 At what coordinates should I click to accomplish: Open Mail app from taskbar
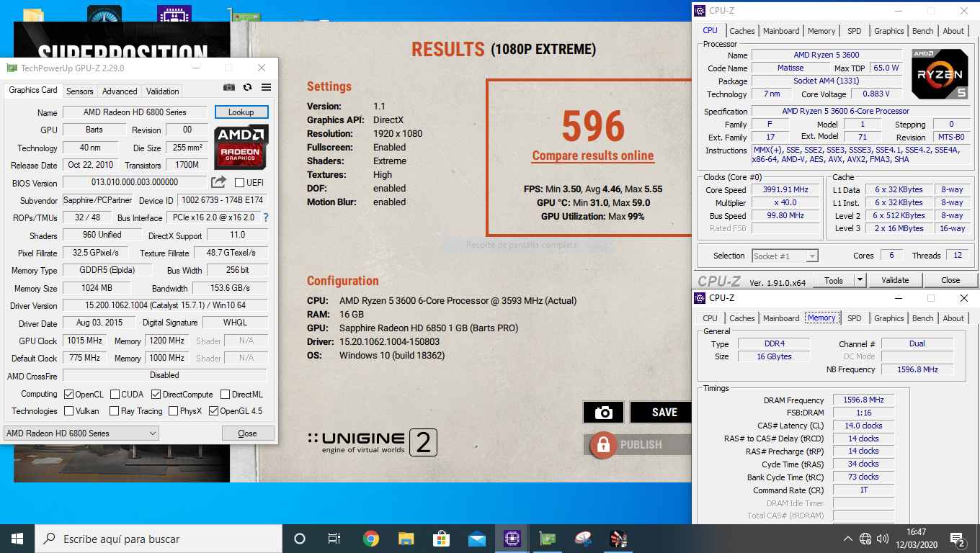[x=477, y=539]
